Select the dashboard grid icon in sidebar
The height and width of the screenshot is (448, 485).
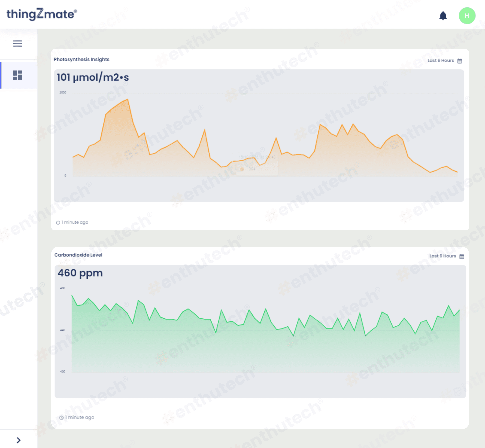point(17,75)
